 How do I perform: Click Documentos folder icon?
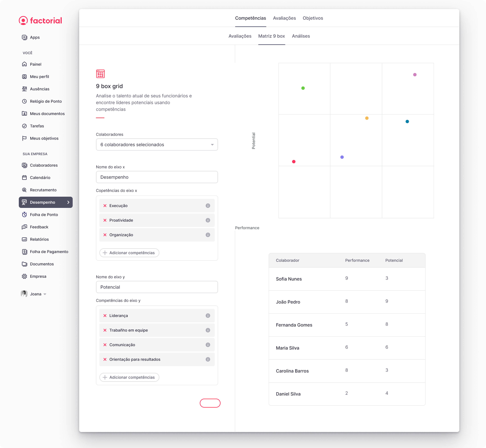(25, 264)
